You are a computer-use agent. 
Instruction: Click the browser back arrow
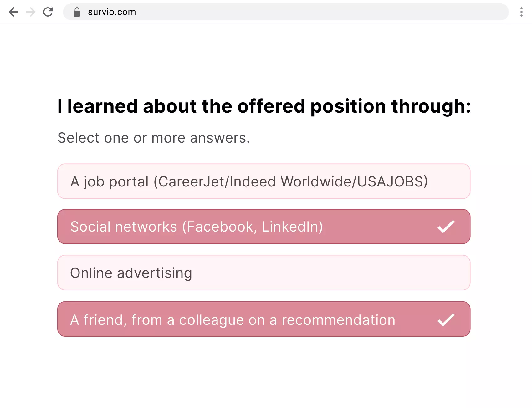[13, 12]
